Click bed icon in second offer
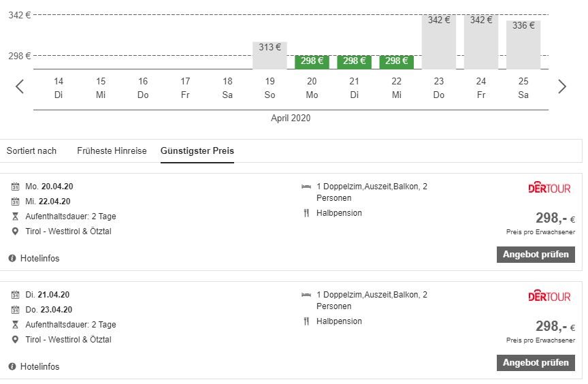The width and height of the screenshot is (588, 384). 306,295
